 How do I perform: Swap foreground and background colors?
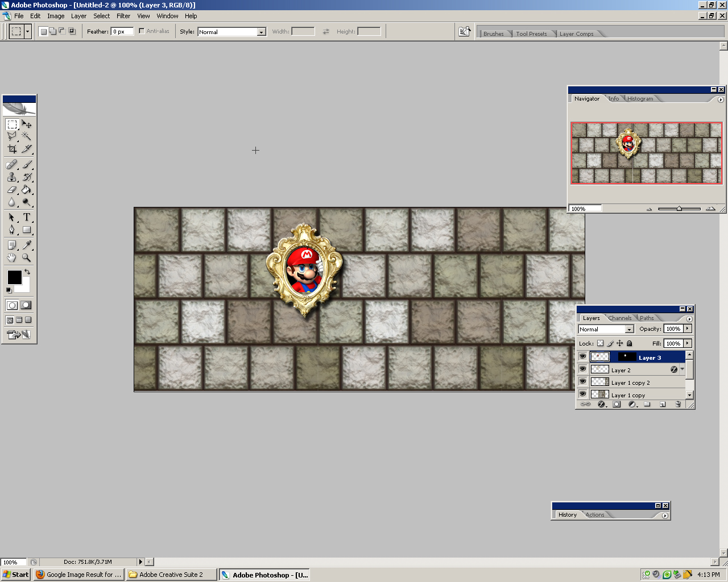click(x=27, y=272)
